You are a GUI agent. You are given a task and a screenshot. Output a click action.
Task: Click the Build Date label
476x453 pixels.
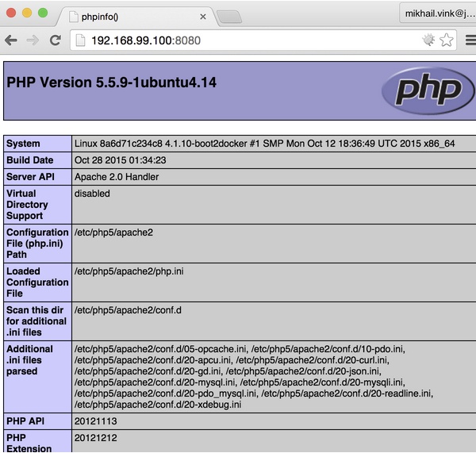(x=30, y=160)
